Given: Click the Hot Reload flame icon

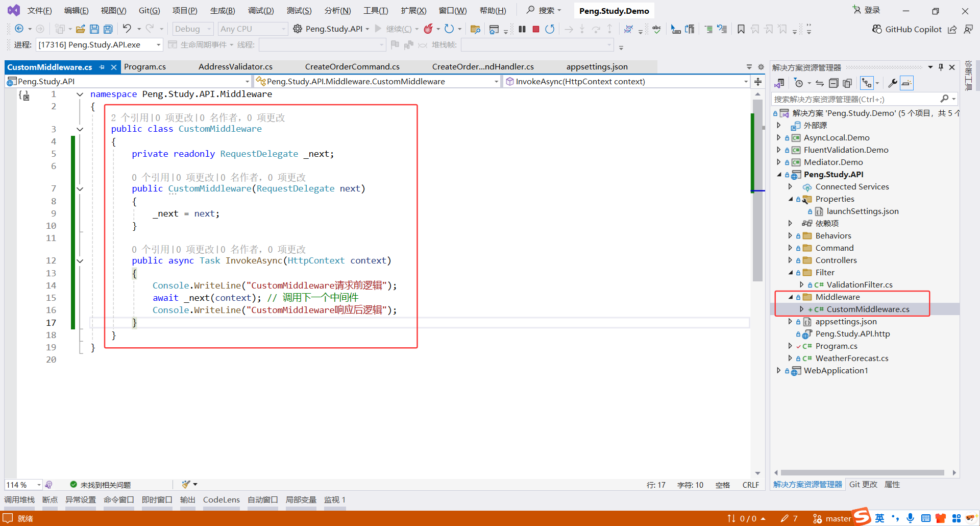Looking at the screenshot, I should click(428, 29).
